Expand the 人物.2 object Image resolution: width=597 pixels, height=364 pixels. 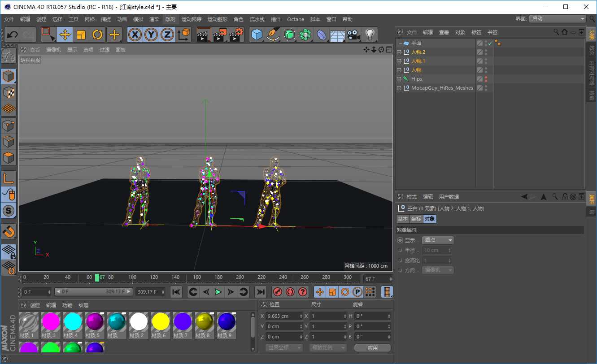pos(399,52)
